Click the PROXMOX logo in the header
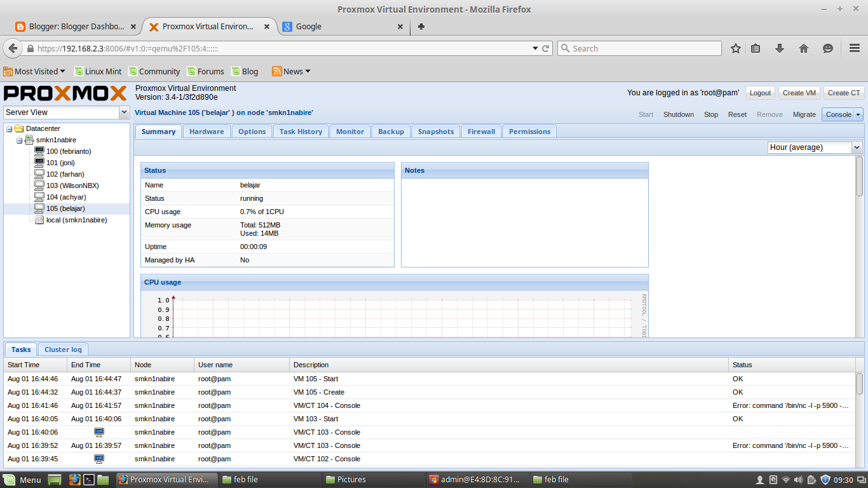This screenshot has width=868, height=488. [64, 93]
